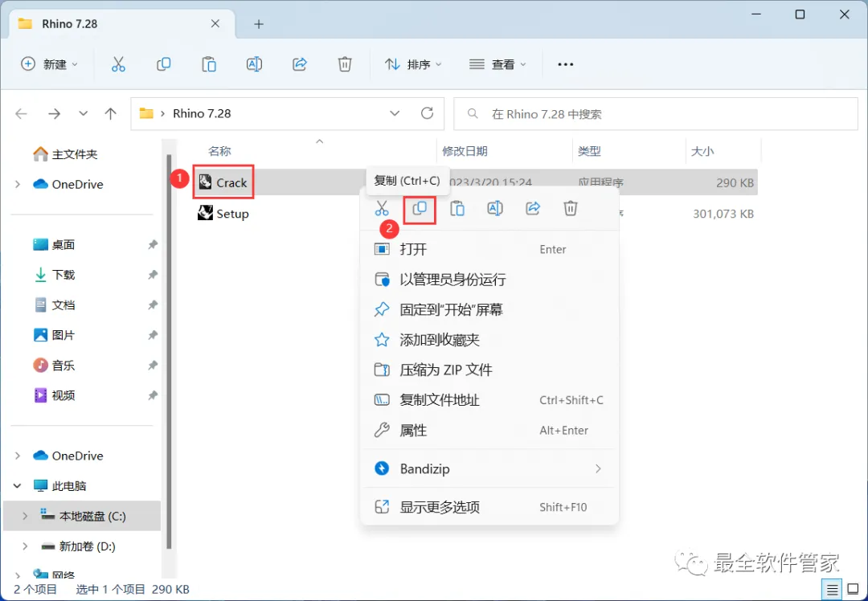Image resolution: width=868 pixels, height=601 pixels.
Task: Click the Cut scissors icon in the context menu
Action: pos(382,208)
